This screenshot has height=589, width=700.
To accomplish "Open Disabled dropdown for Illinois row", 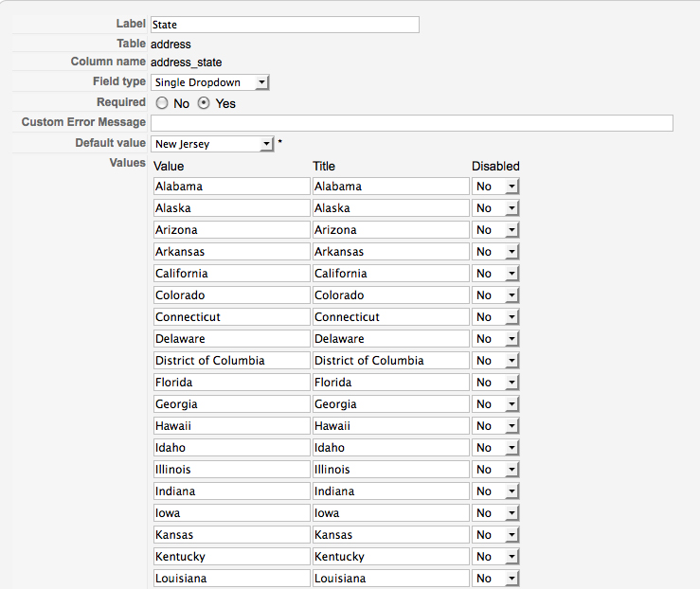I will click(x=495, y=470).
